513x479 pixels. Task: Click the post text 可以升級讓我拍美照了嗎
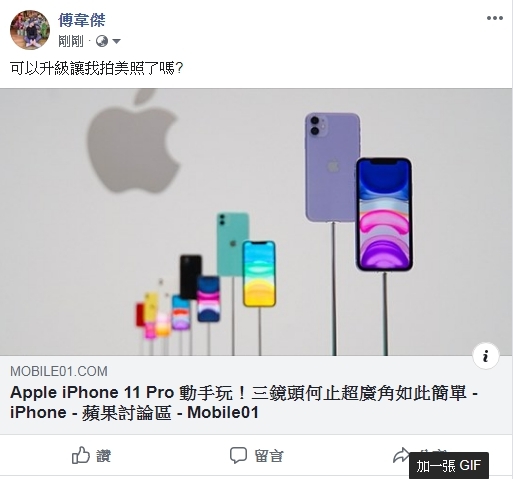pos(97,68)
